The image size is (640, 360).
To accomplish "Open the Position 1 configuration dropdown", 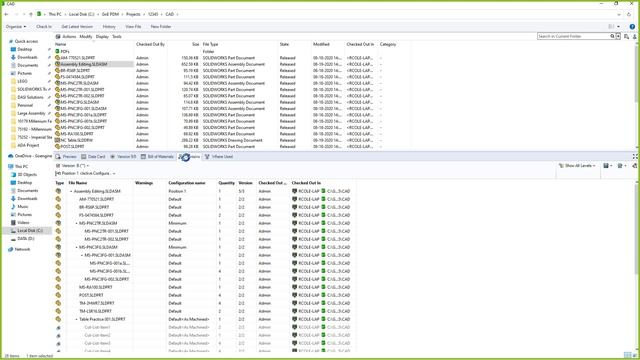I will pyautogui.click(x=114, y=173).
